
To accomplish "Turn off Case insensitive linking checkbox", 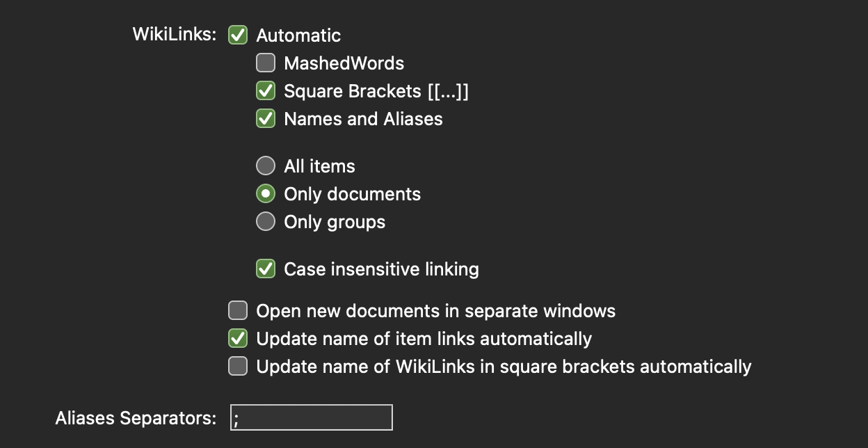I will (x=266, y=269).
